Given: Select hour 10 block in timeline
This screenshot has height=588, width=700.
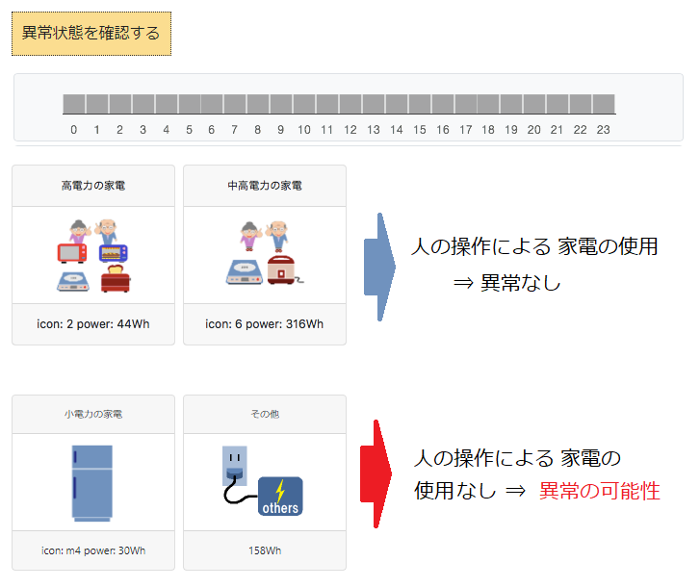Looking at the screenshot, I should click(304, 104).
